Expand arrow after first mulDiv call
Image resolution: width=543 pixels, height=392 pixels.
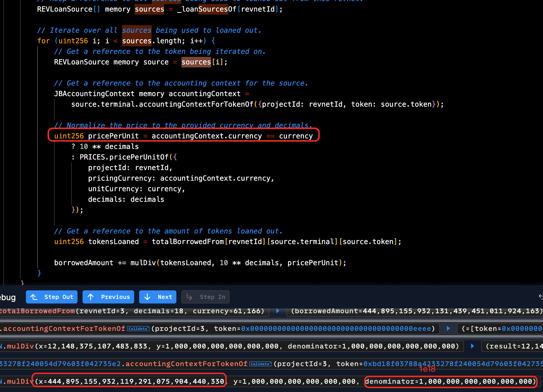pos(472,346)
